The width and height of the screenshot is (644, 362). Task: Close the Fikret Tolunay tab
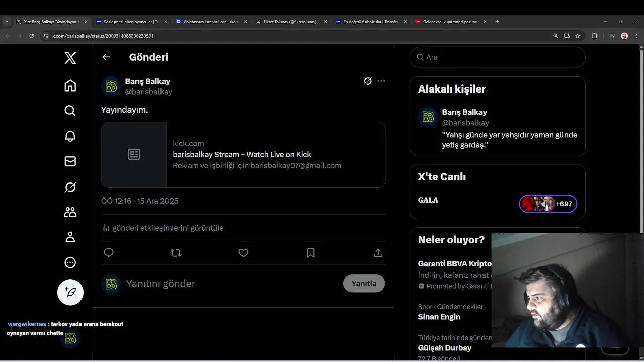(325, 22)
